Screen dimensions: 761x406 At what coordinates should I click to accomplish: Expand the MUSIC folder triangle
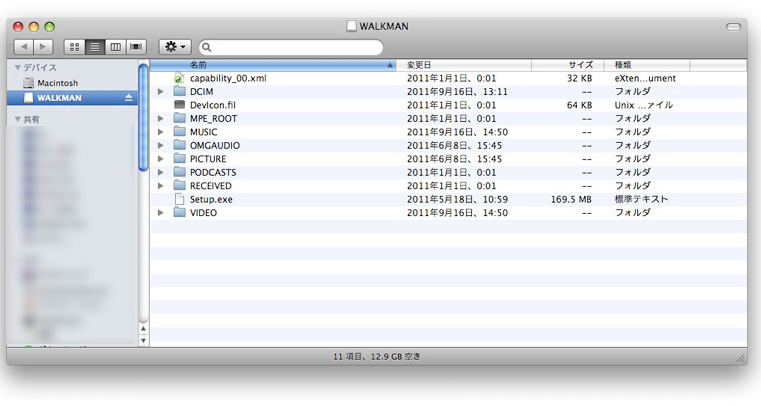(161, 132)
